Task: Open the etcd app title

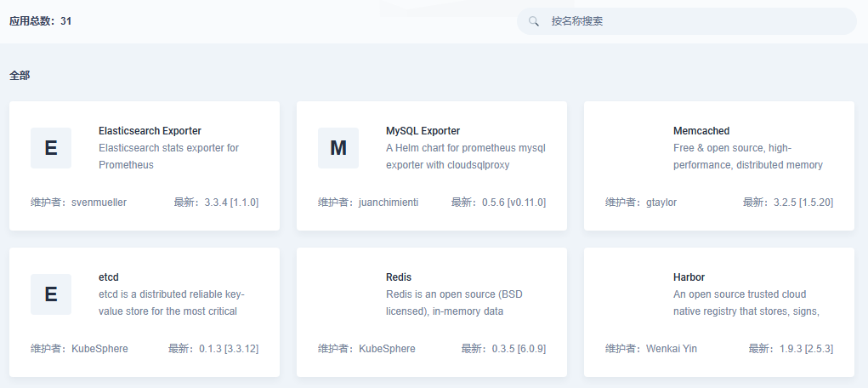Action: [x=109, y=277]
